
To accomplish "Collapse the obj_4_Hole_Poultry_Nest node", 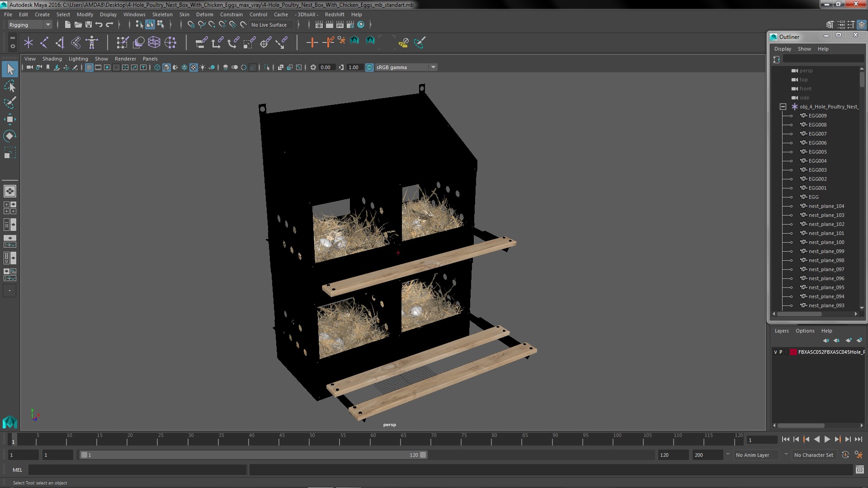I will (x=783, y=107).
